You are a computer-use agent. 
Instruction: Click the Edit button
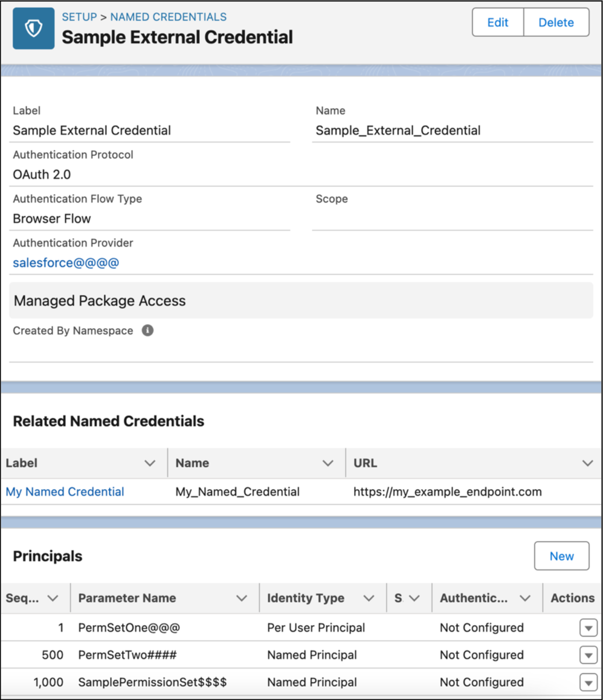(x=497, y=22)
